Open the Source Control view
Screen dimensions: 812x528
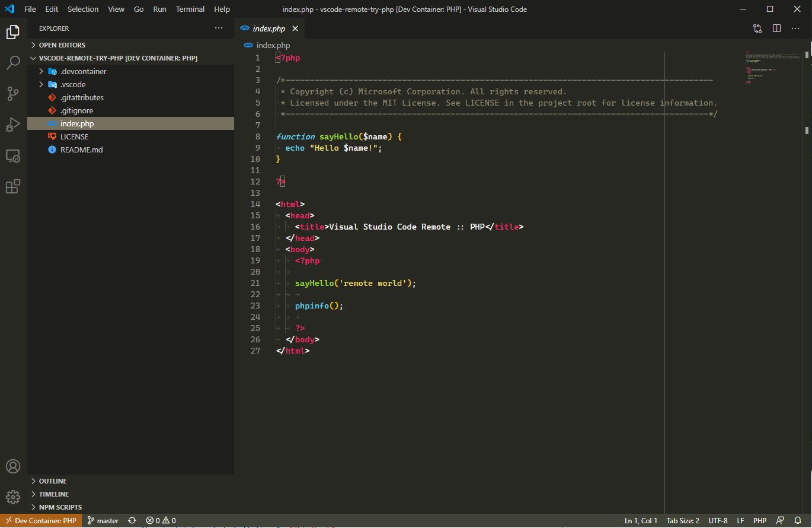13,94
